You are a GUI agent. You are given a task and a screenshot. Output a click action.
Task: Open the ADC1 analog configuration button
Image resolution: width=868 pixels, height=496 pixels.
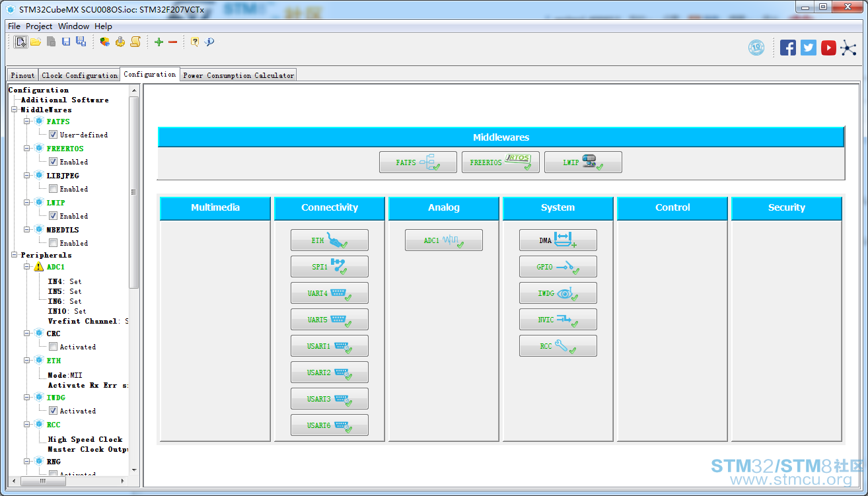tap(444, 240)
